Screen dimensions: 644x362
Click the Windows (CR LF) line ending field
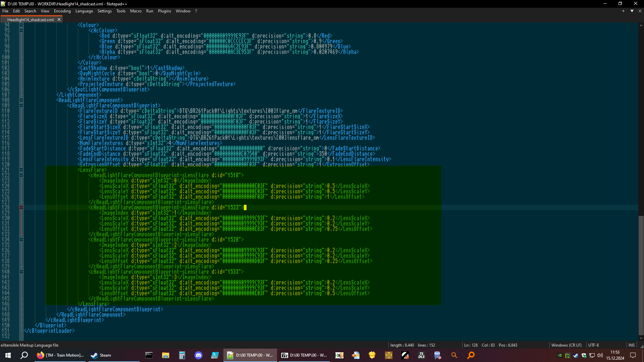coord(566,345)
